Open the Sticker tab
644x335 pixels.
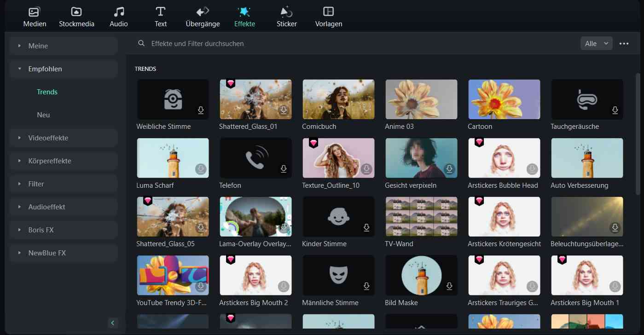[286, 17]
